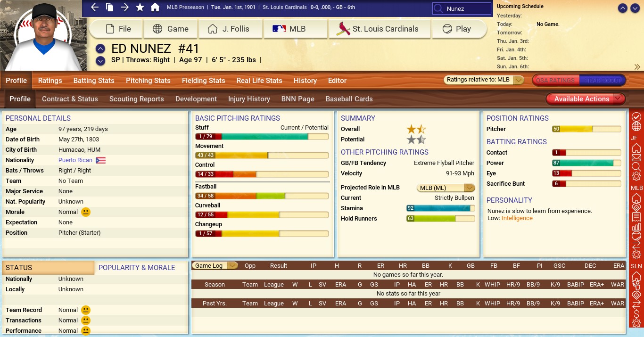644x337 pixels.
Task: Open the Ratings relative to MLB dropdown
Action: (484, 80)
